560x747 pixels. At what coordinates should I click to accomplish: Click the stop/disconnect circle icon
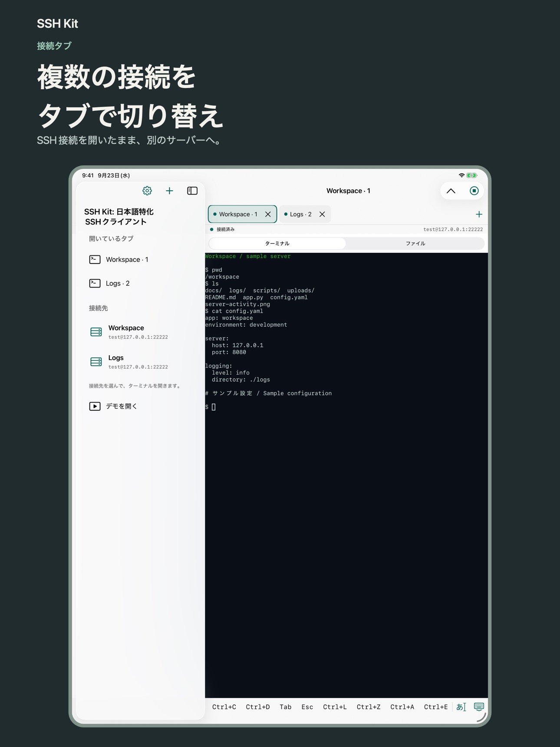474,191
